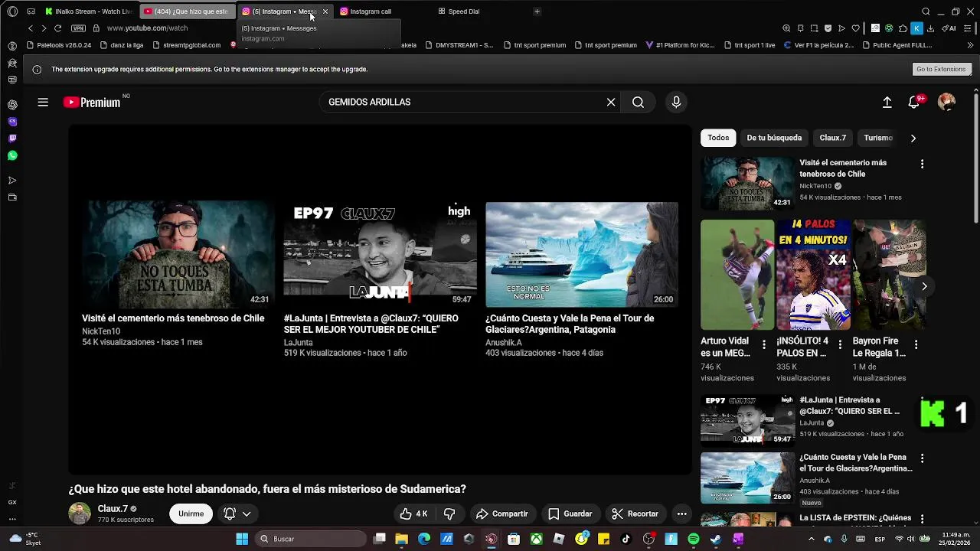Expand notification options chevron next to bell
The image size is (980, 551).
(x=247, y=514)
